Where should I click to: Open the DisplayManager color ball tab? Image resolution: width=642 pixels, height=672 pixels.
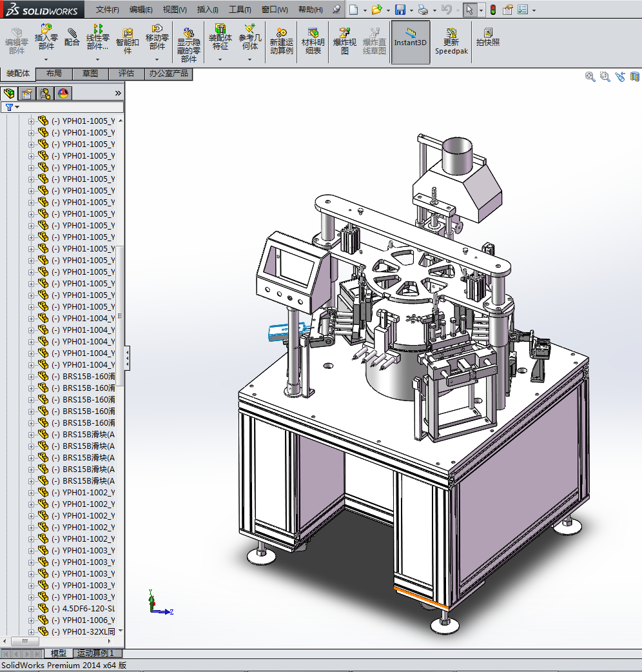(63, 94)
